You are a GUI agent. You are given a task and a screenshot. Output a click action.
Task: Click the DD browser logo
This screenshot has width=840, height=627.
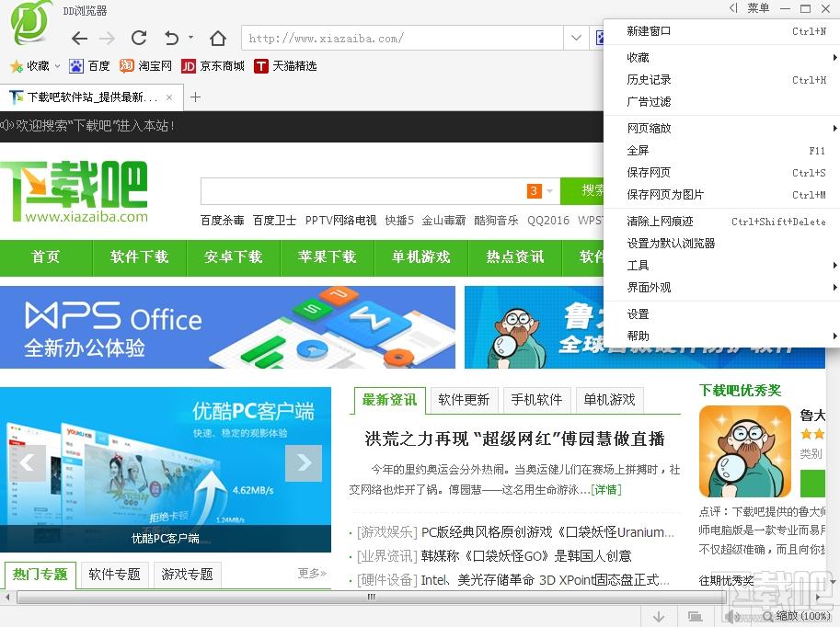pos(32,25)
